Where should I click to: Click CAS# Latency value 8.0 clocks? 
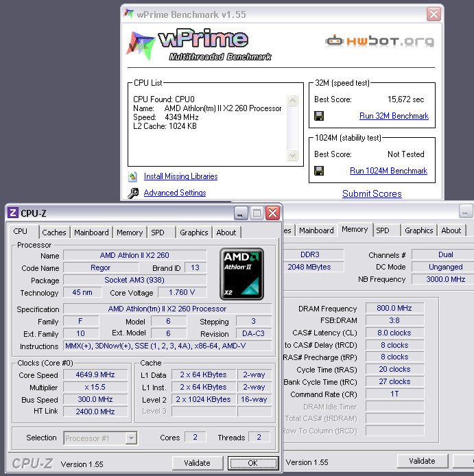point(394,333)
